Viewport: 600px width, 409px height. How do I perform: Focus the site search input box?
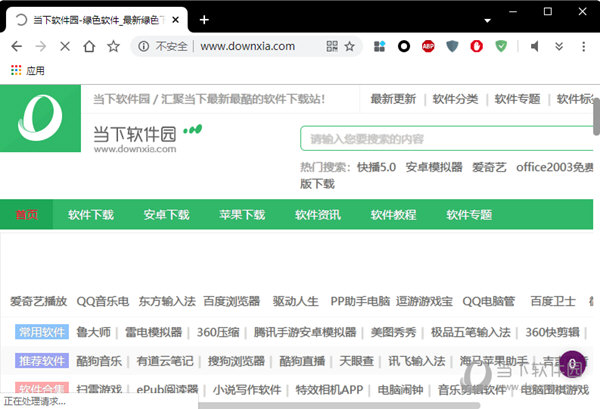(x=447, y=139)
